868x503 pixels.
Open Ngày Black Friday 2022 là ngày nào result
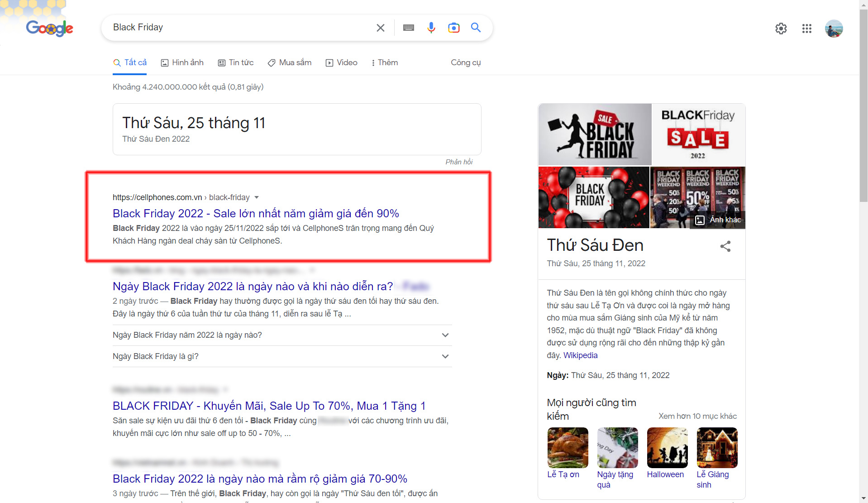click(253, 286)
